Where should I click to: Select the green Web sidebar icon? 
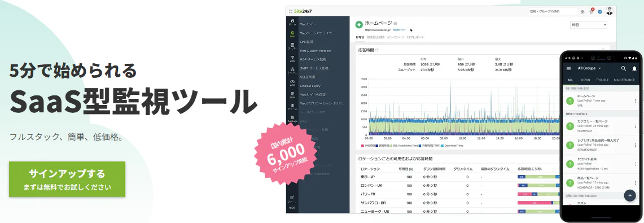[x=292, y=34]
